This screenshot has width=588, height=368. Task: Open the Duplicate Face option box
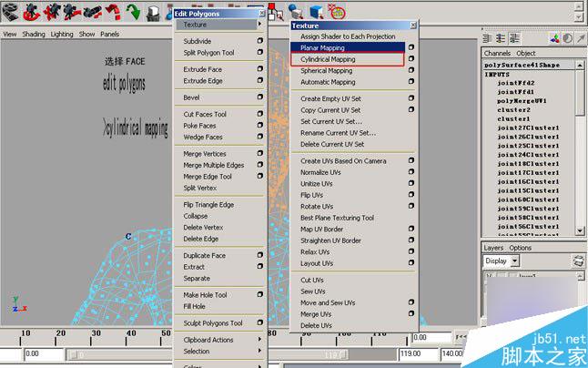click(260, 255)
